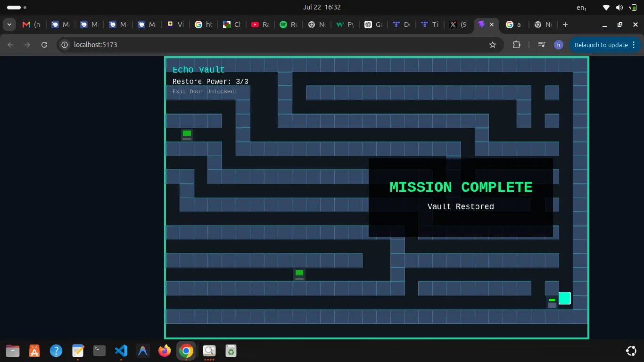Go back to the previous page
Screen dimensions: 644x362
(10, 45)
